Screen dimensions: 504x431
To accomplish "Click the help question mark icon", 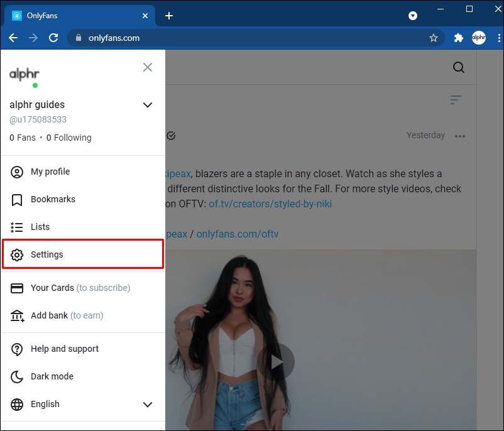I will click(x=17, y=349).
